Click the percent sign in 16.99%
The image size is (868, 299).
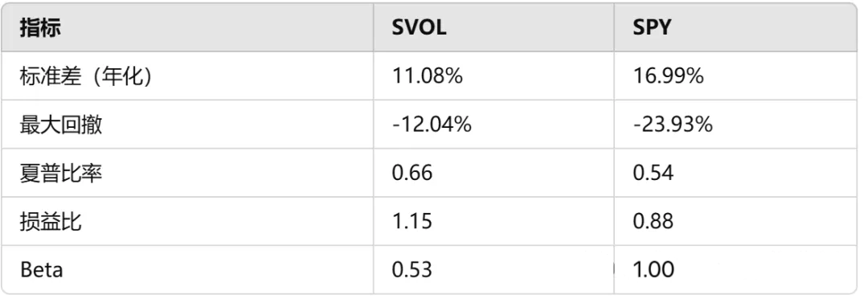(695, 76)
